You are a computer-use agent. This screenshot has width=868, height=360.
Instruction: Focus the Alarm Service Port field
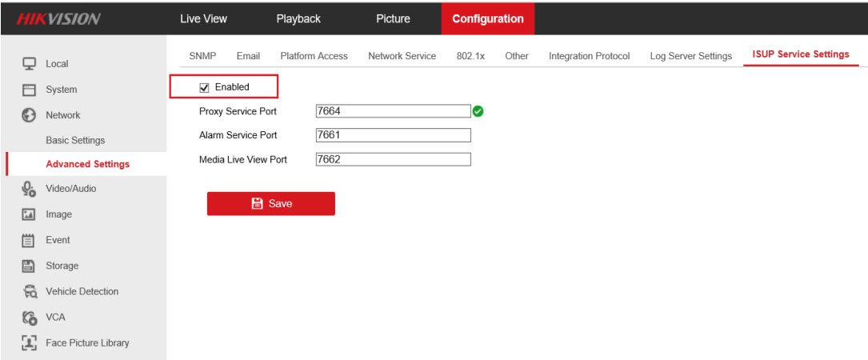point(392,135)
